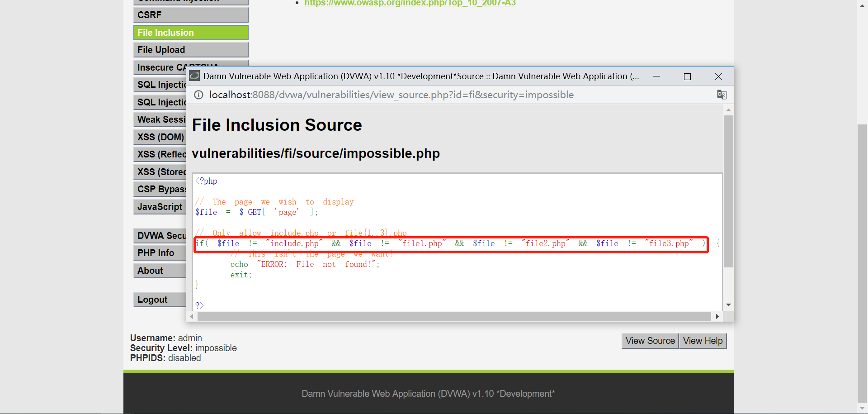Image resolution: width=868 pixels, height=414 pixels.
Task: Open Weak Session IDs menu item
Action: pos(160,119)
